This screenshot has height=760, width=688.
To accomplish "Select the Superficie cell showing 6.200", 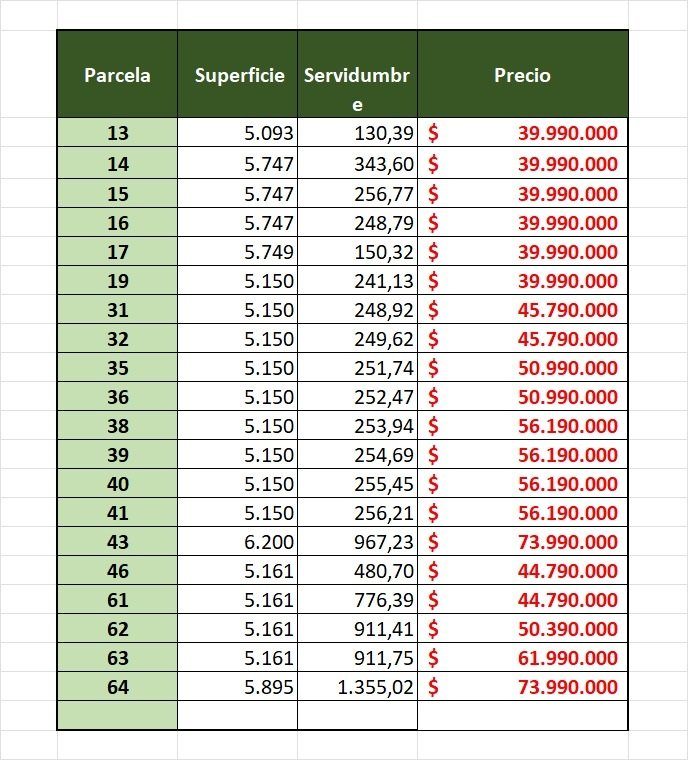I will click(237, 541).
